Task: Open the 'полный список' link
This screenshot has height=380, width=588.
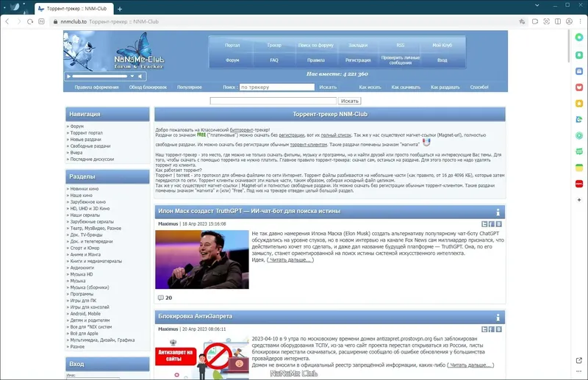Action: (336, 135)
